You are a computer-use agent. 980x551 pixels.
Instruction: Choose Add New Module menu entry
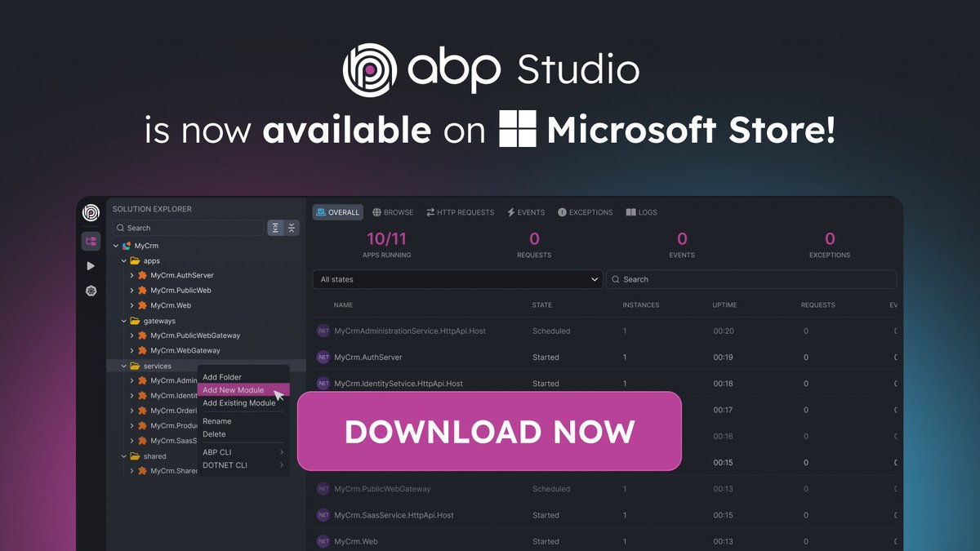tap(243, 390)
